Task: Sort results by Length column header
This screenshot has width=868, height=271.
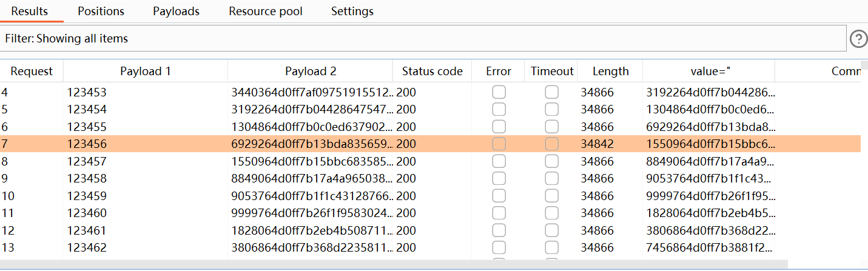Action: 610,71
